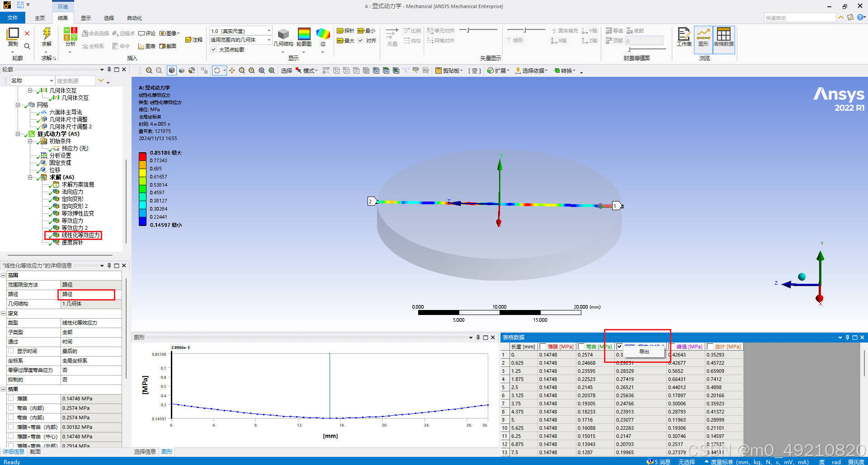Click the Ansys help question mark icon
The height and width of the screenshot is (465, 868).
point(860,17)
